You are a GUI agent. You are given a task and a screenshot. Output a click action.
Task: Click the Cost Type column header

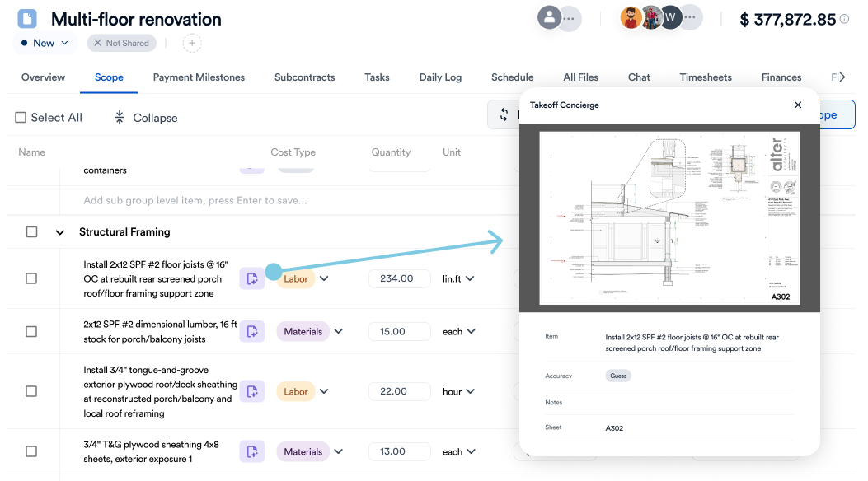click(x=293, y=152)
